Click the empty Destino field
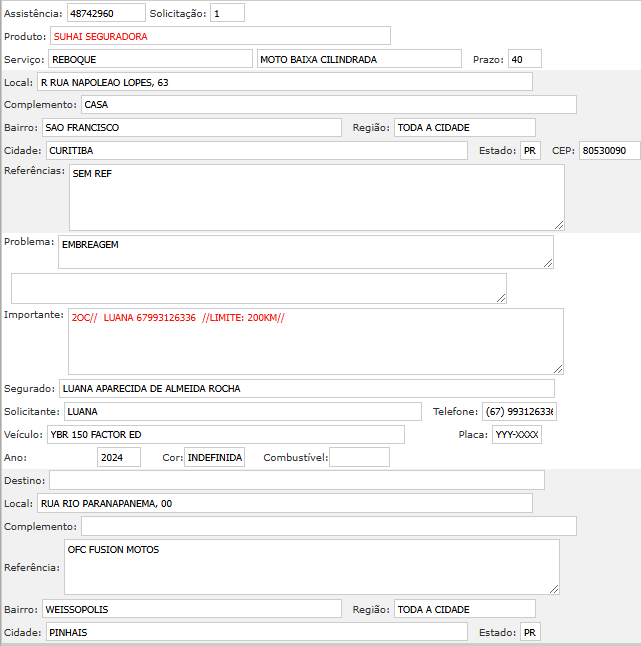This screenshot has height=646, width=641. click(297, 480)
